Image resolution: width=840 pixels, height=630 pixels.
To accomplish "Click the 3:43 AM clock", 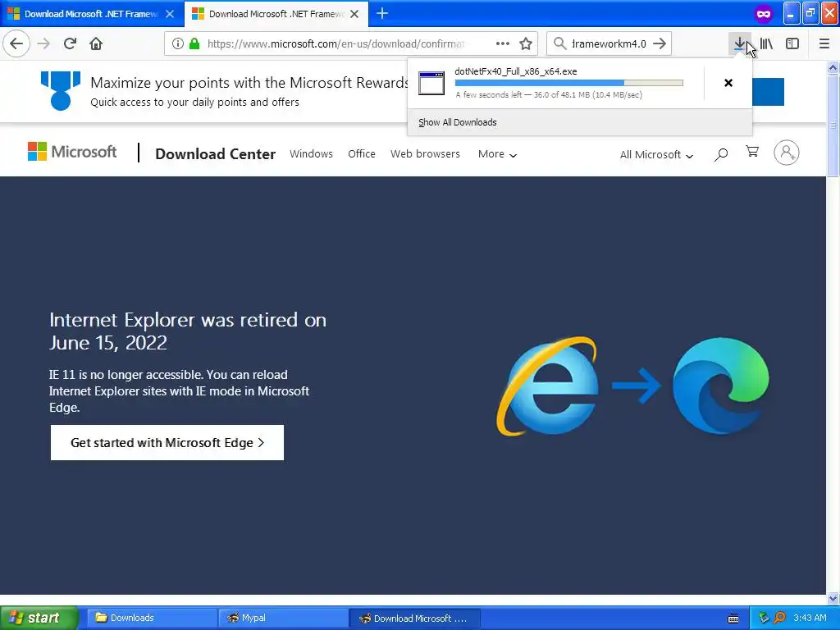I will pos(810,618).
